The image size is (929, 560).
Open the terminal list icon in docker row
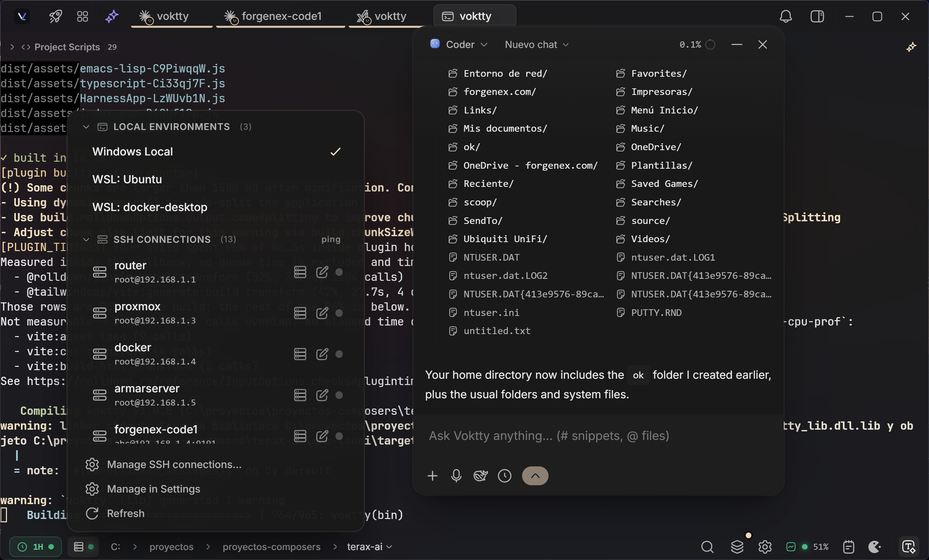point(300,354)
